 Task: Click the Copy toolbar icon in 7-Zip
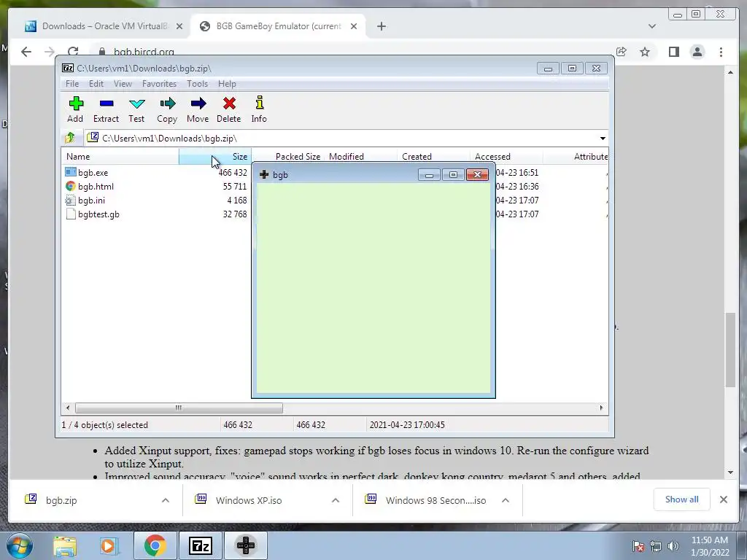click(167, 104)
